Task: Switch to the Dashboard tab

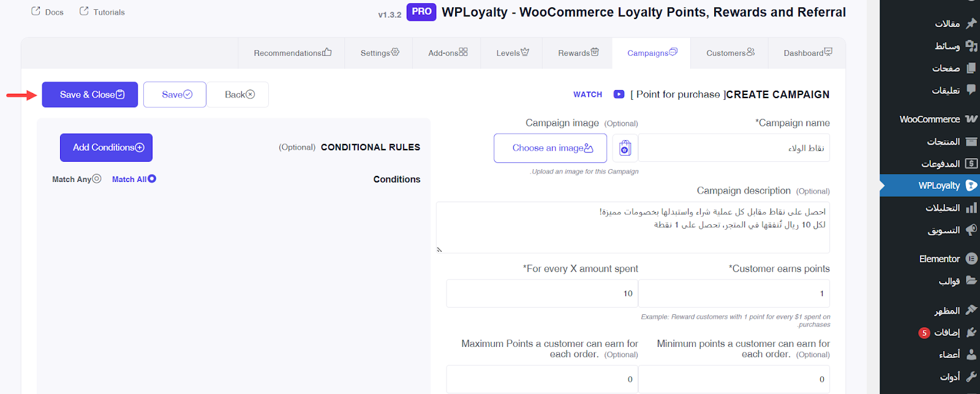Action: (807, 53)
